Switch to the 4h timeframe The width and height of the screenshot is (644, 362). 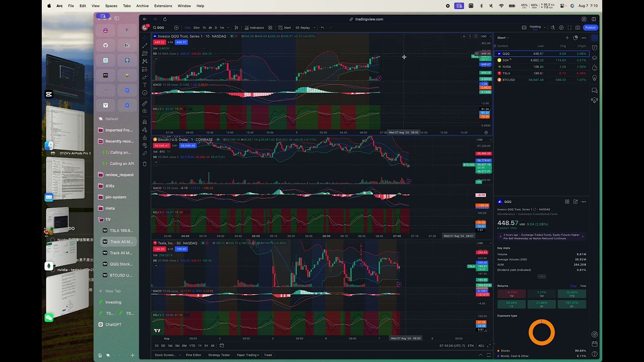(x=210, y=28)
